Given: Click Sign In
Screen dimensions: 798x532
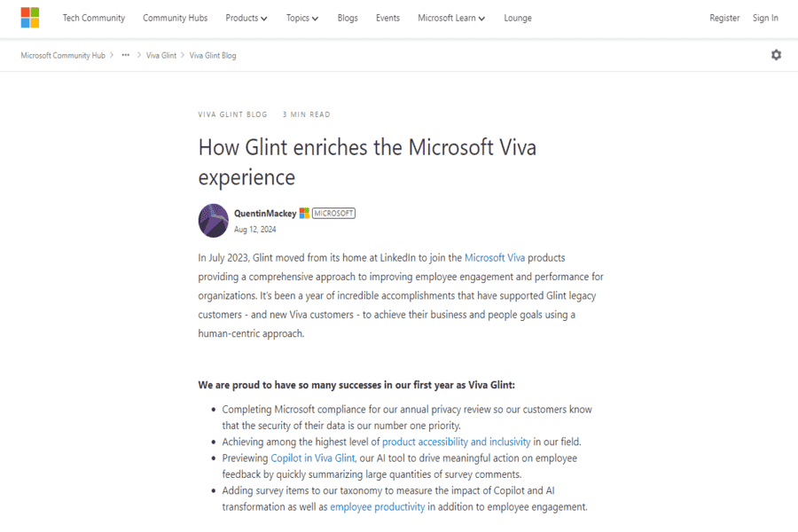Looking at the screenshot, I should pos(765,18).
